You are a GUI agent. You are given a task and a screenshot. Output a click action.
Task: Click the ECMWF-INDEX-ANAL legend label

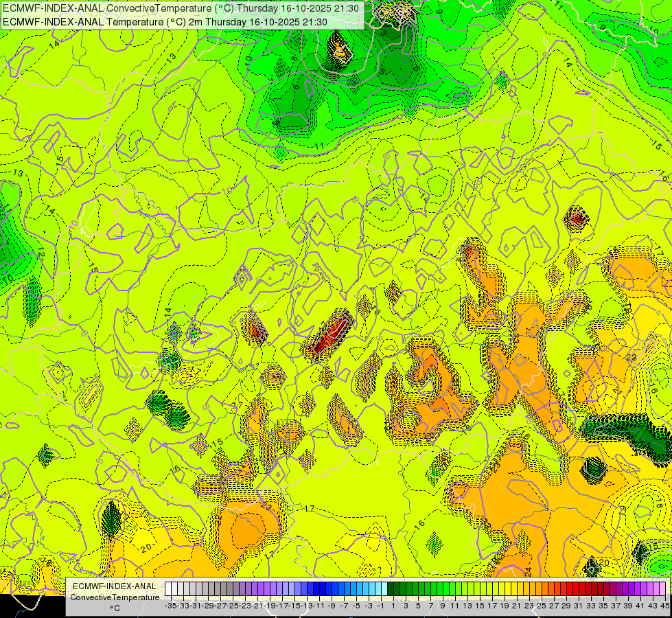coord(115,586)
